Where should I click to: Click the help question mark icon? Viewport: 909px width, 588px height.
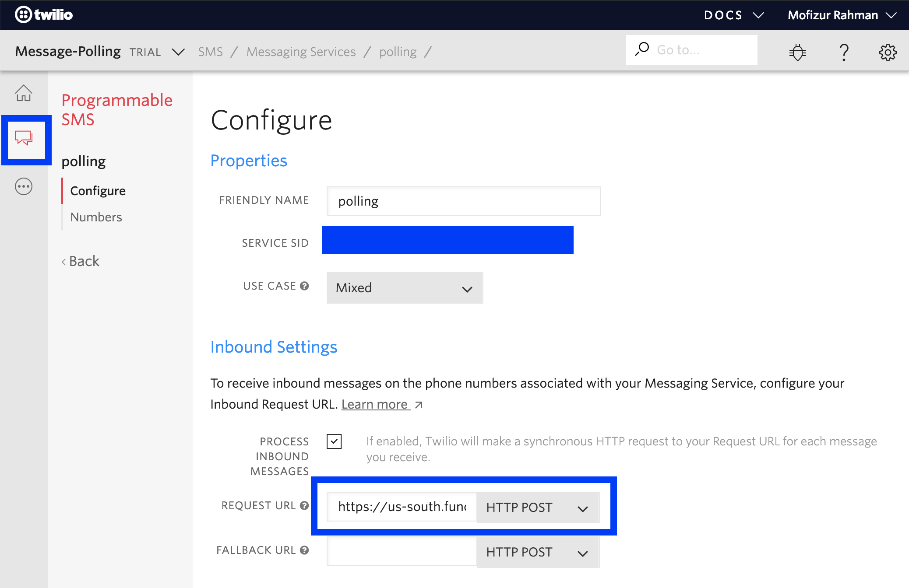[844, 52]
